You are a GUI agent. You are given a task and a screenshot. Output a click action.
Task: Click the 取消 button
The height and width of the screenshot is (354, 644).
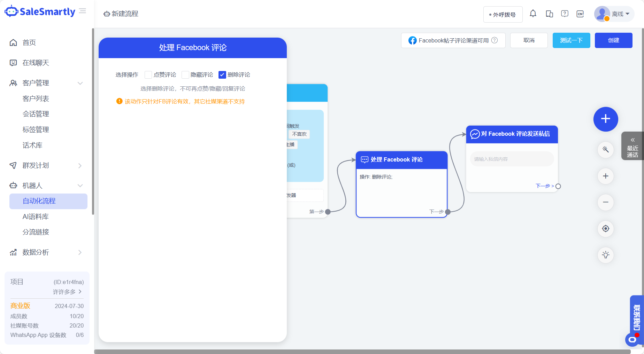tap(529, 40)
